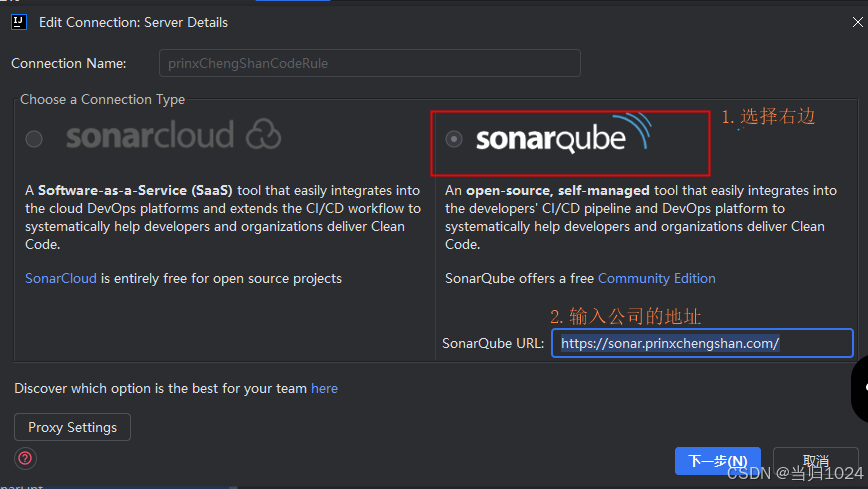The height and width of the screenshot is (489, 868).
Task: Open the Community Edition link
Action: [657, 279]
